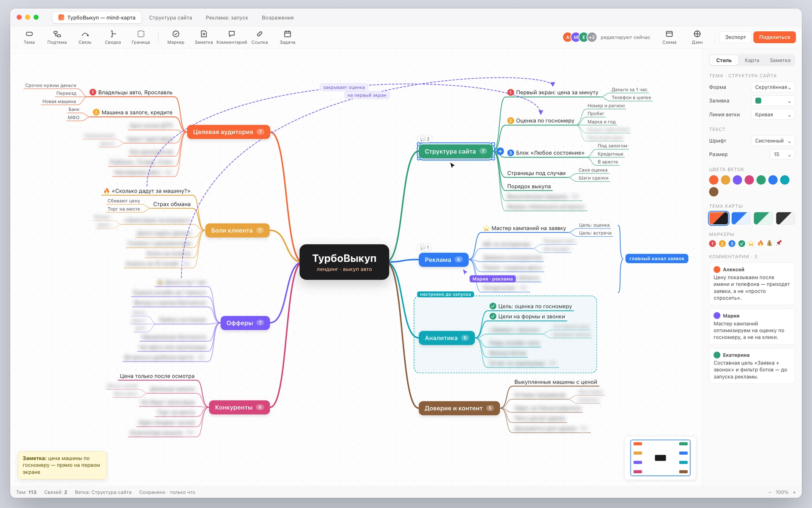Open the Маркер marker tool
The height and width of the screenshot is (508, 812).
(176, 37)
